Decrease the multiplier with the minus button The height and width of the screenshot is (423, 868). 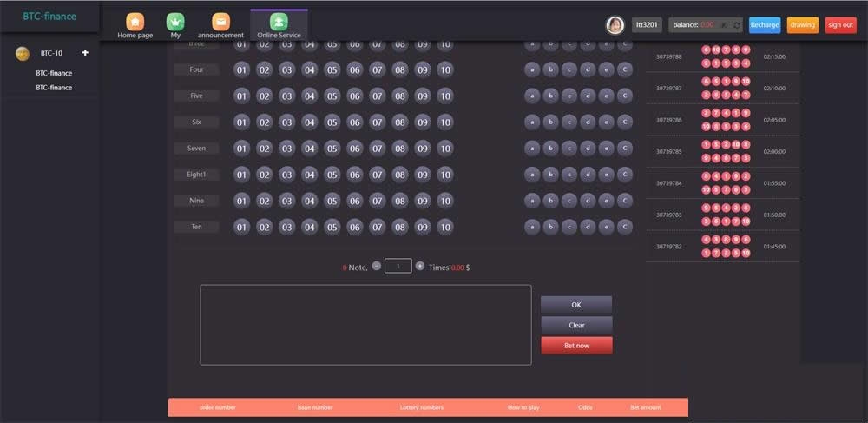(x=376, y=266)
